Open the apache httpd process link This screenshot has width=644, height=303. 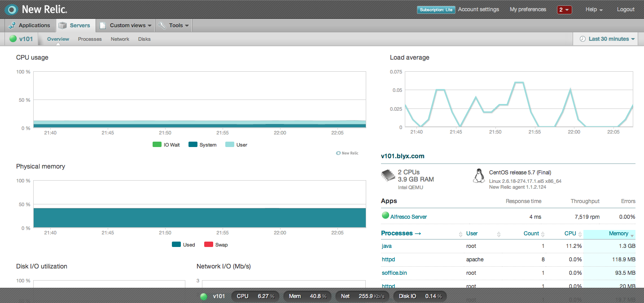pos(388,259)
